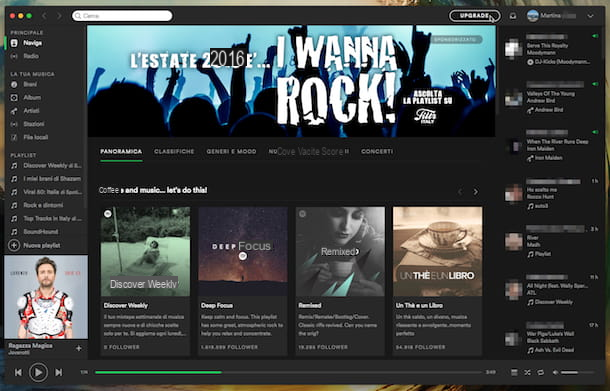
Task: Click the I Wanna Rock banner
Action: pos(291,81)
